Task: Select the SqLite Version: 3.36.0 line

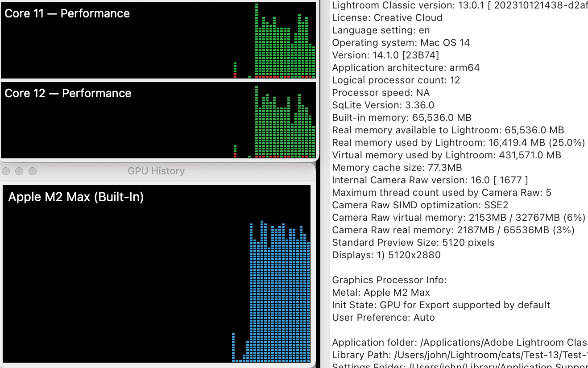Action: [x=383, y=105]
